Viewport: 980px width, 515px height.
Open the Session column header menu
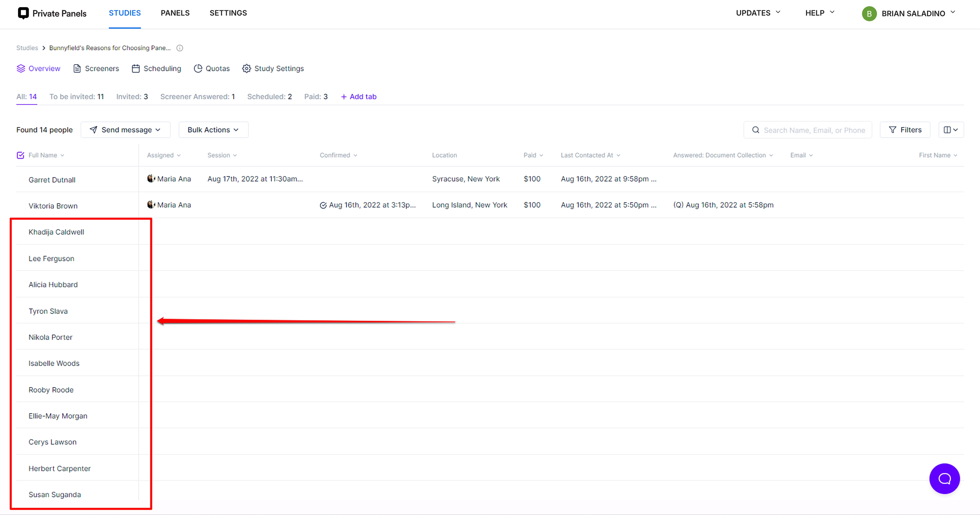tap(222, 155)
